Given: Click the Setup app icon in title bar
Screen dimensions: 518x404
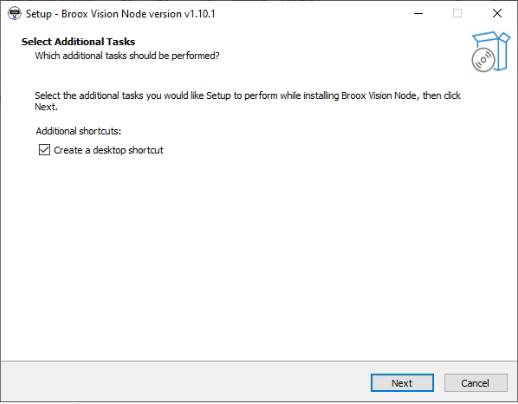Looking at the screenshot, I should click(14, 14).
